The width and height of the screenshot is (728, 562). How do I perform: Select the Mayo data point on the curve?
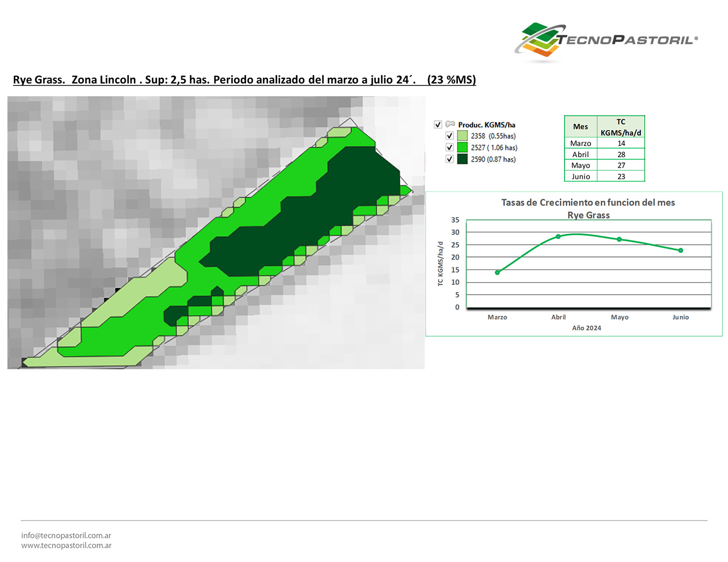pyautogui.click(x=619, y=240)
